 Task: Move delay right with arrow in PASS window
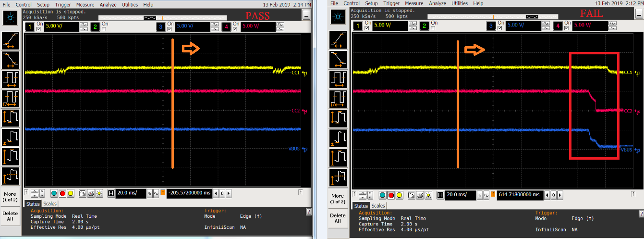229,193
